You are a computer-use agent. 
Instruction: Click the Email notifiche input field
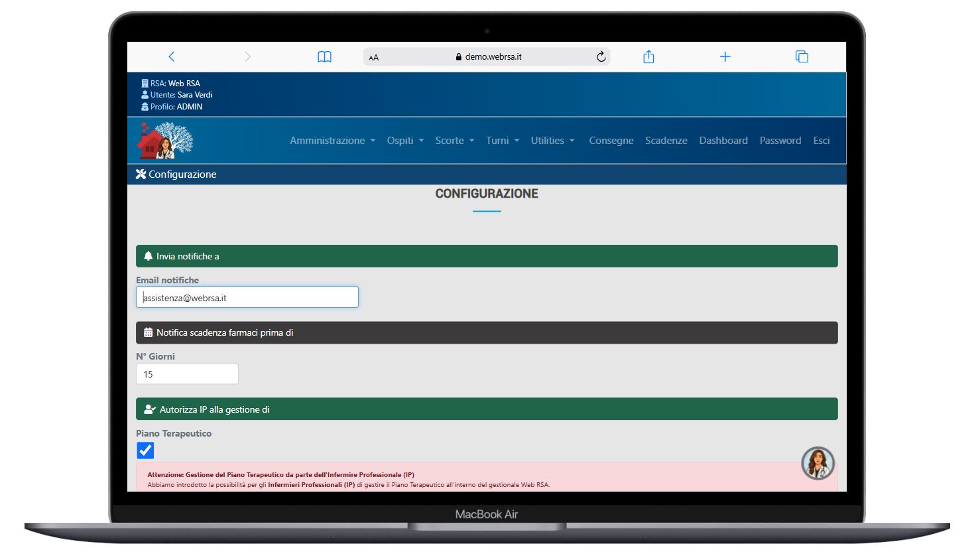[x=247, y=297]
